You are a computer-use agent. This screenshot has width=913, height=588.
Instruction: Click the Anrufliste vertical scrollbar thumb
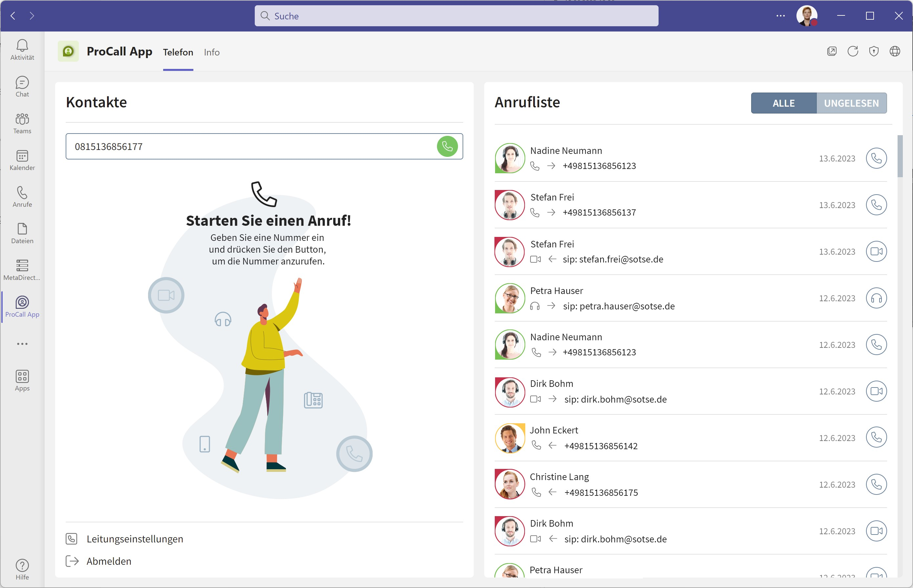(x=900, y=157)
